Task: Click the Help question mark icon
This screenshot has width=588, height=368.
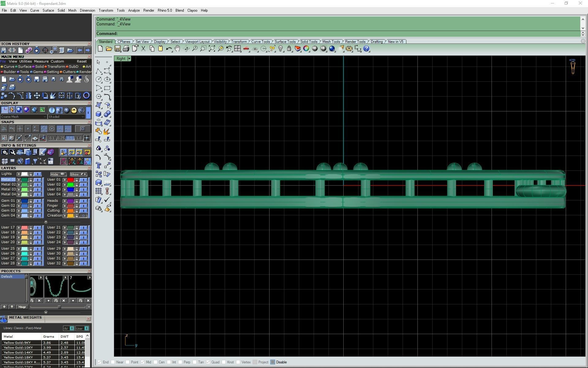Action: pyautogui.click(x=366, y=49)
